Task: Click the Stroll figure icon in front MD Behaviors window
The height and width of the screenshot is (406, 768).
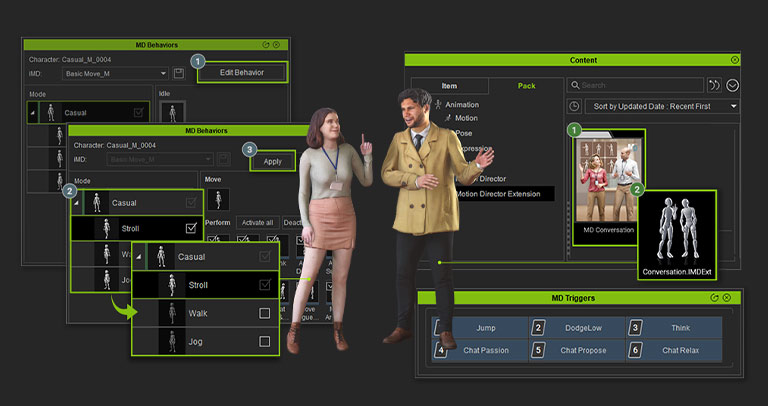Action: coord(106,229)
